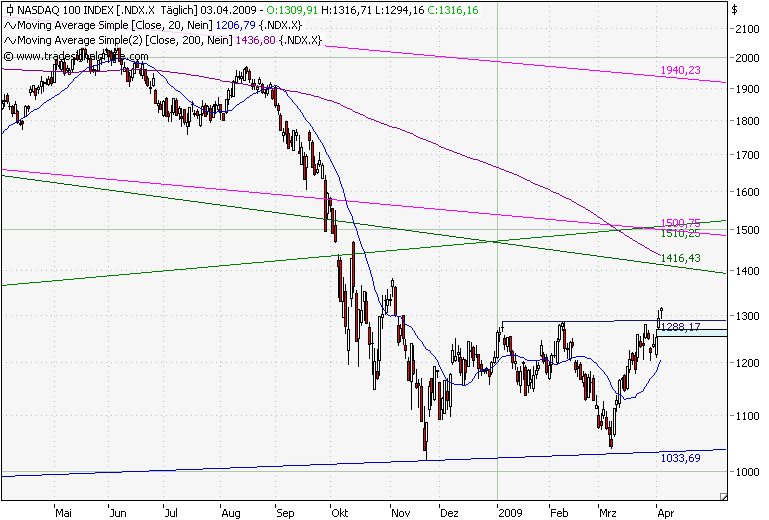Viewport: 769px width, 520px height.
Task: Click the Mrz month label on the time axis
Action: [x=607, y=513]
